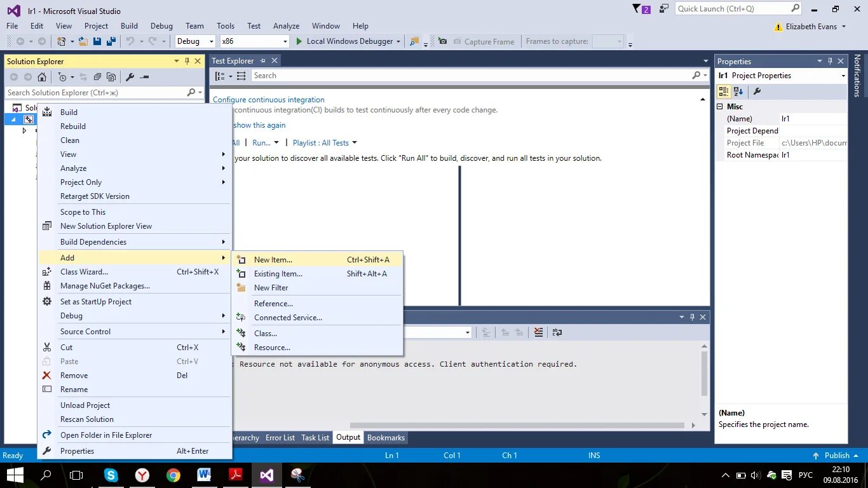Pin the Solution Explorer panel
Viewport: 868px width, 488px height.
tap(187, 61)
